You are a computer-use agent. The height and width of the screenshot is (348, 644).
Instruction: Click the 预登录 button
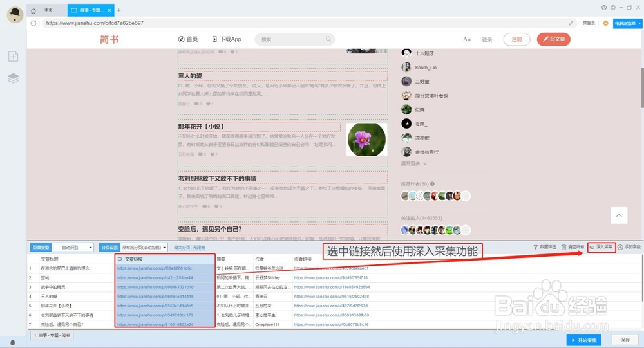pos(589,23)
